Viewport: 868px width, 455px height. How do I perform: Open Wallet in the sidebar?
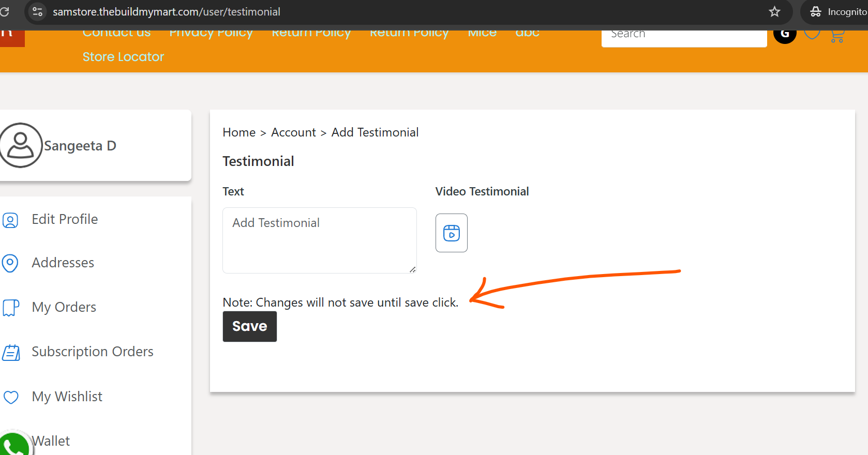pyautogui.click(x=51, y=441)
